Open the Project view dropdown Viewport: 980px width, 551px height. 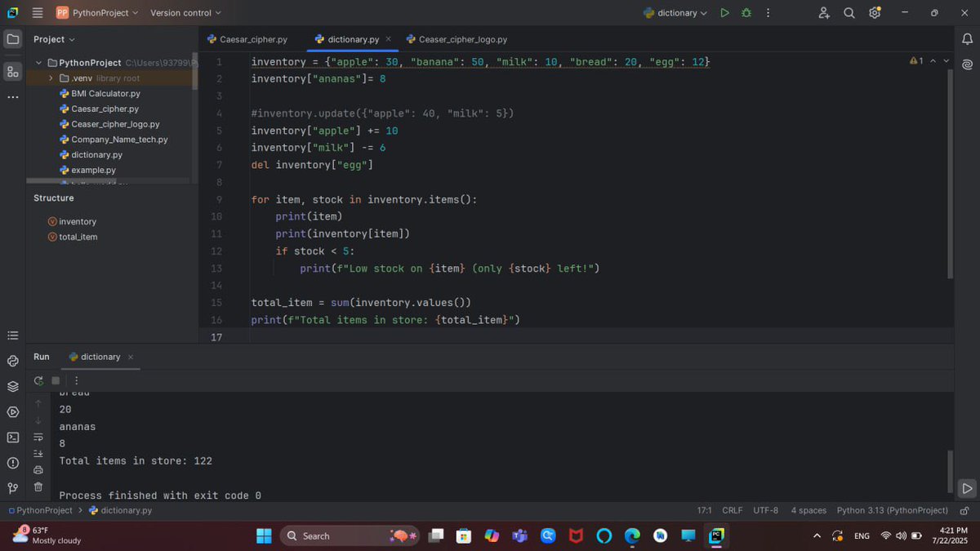[x=54, y=39]
